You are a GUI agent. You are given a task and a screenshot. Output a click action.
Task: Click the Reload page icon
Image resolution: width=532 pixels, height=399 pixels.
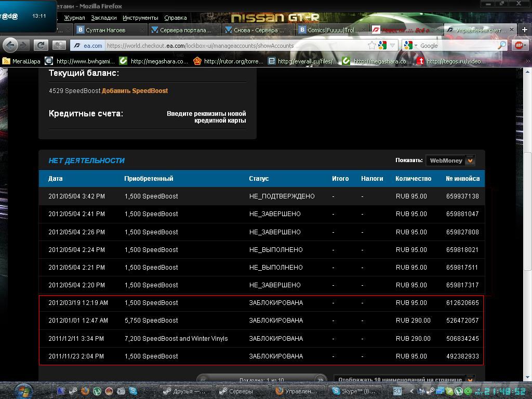[41, 45]
